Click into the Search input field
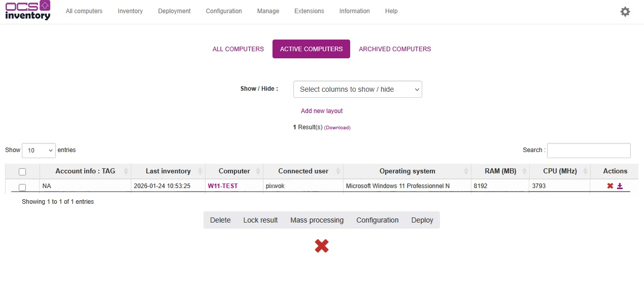The width and height of the screenshot is (644, 292). 588,151
